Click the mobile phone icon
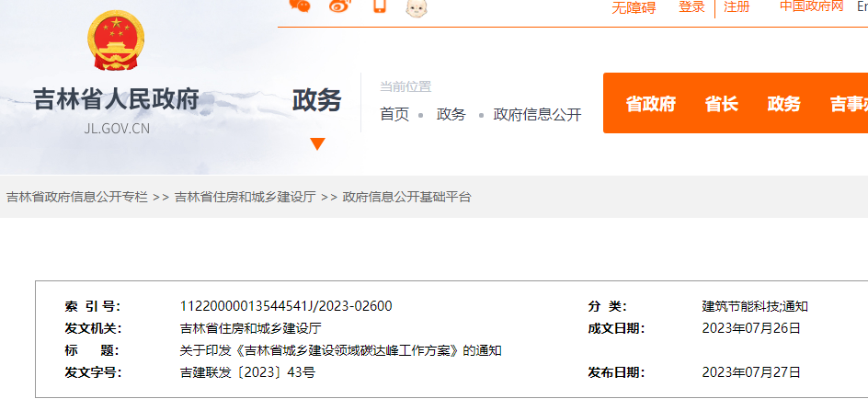Screen dimensions: 868x399 tap(380, 6)
